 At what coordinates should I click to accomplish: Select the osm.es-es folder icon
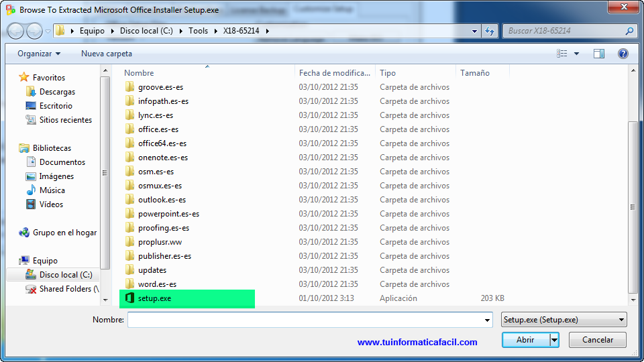pyautogui.click(x=129, y=171)
